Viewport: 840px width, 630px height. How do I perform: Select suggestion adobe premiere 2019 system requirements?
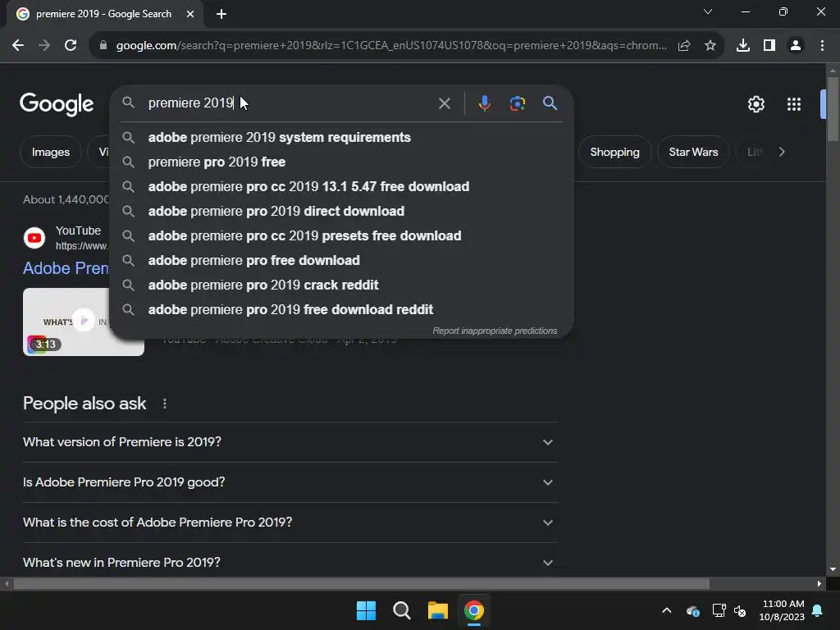(341, 137)
